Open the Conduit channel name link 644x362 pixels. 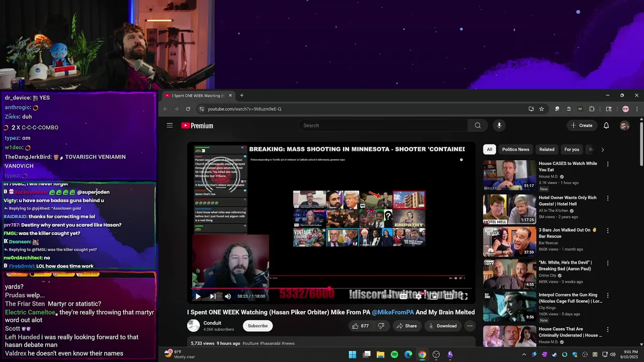point(212,323)
